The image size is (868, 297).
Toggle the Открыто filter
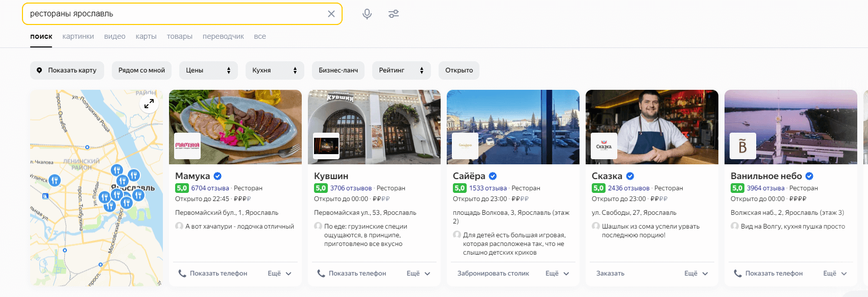coord(459,70)
